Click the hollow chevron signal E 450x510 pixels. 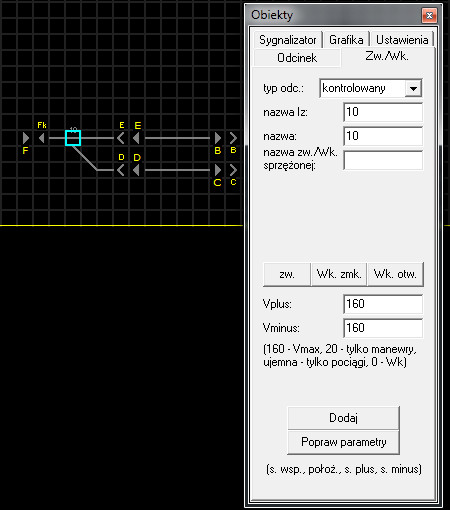point(121,138)
